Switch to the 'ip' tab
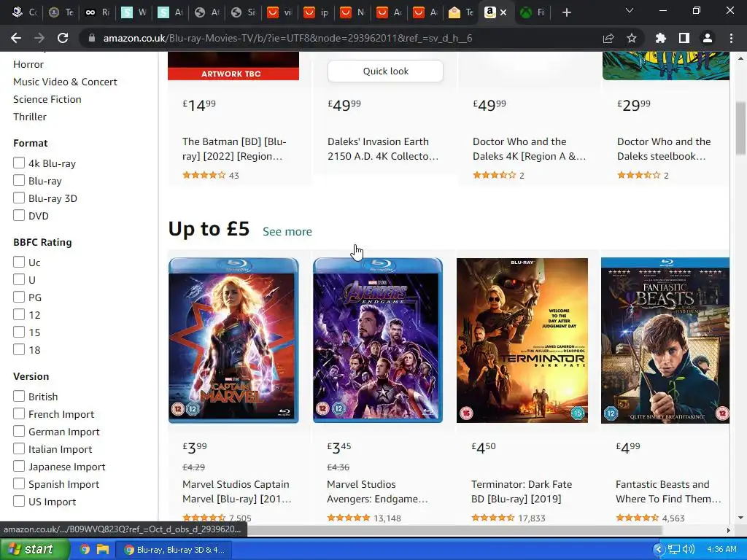Image resolution: width=747 pixels, height=560 pixels. point(317,12)
